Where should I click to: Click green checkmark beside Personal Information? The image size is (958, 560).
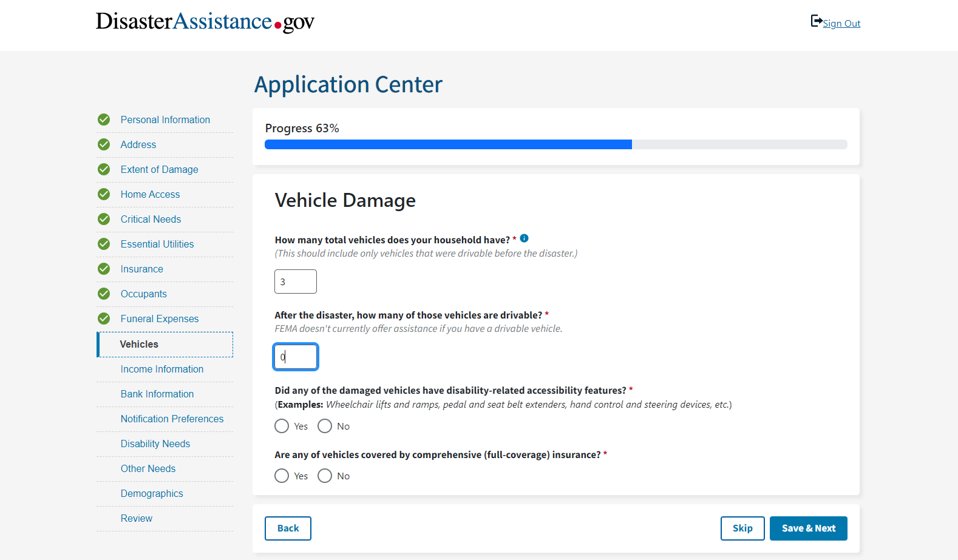click(x=104, y=120)
